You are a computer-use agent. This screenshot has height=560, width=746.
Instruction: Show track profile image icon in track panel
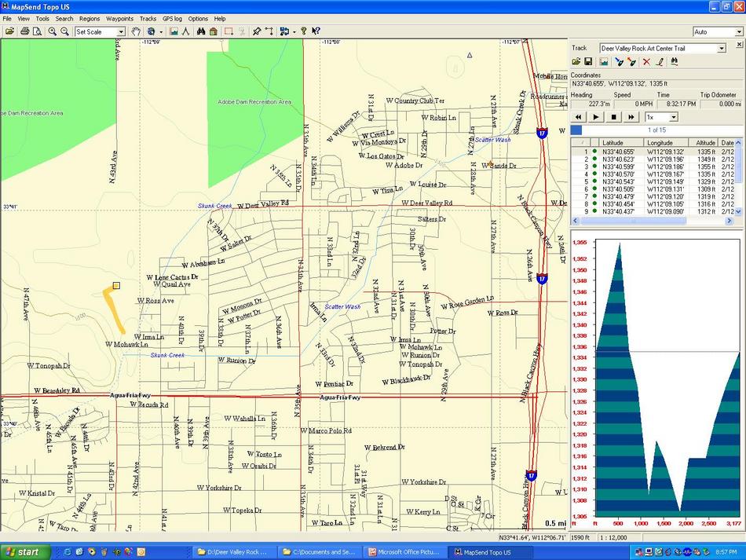[x=604, y=61]
